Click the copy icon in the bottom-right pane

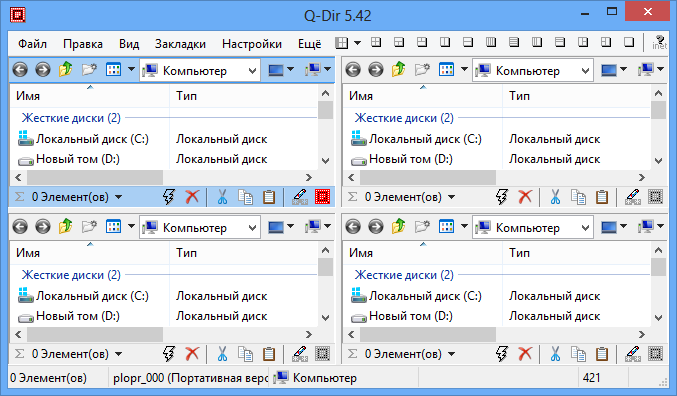pyautogui.click(x=579, y=354)
